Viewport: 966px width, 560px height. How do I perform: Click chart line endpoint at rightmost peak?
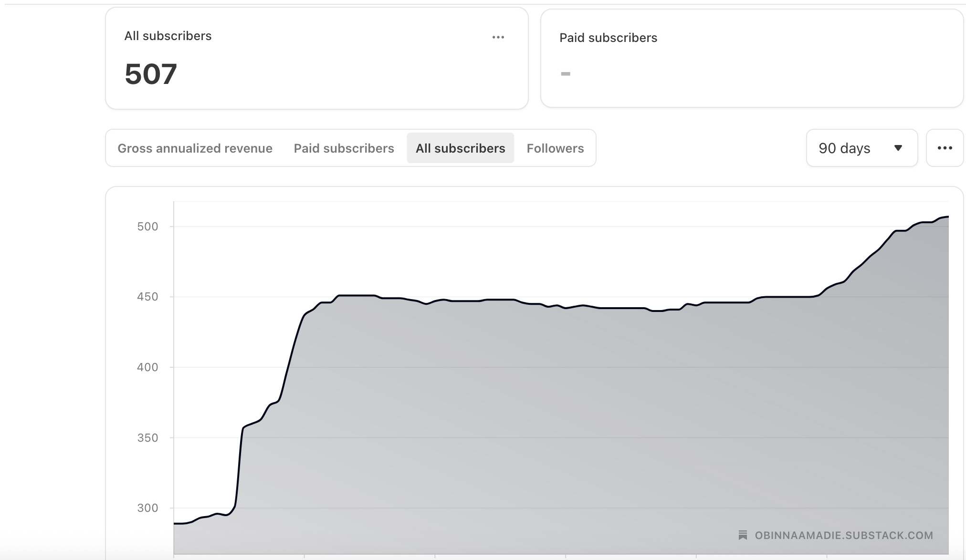click(x=947, y=217)
